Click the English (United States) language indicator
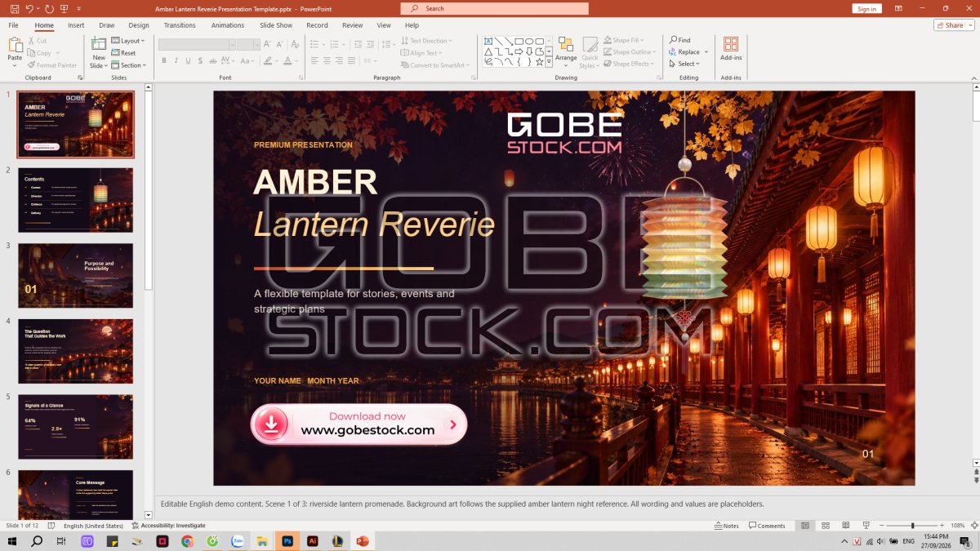This screenshot has height=551, width=980. pos(94,526)
